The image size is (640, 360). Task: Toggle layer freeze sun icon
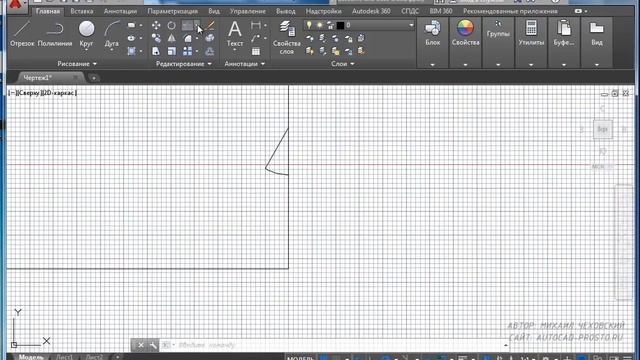[320, 25]
